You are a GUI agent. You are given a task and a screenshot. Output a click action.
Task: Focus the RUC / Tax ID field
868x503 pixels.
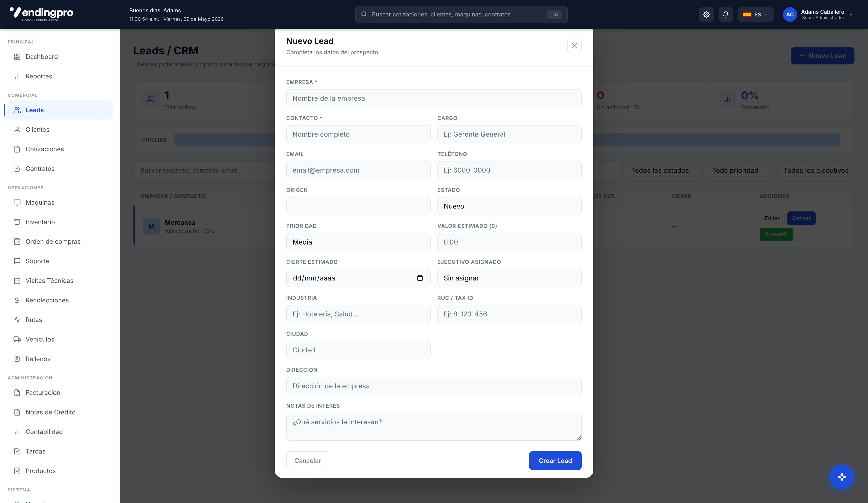[509, 314]
